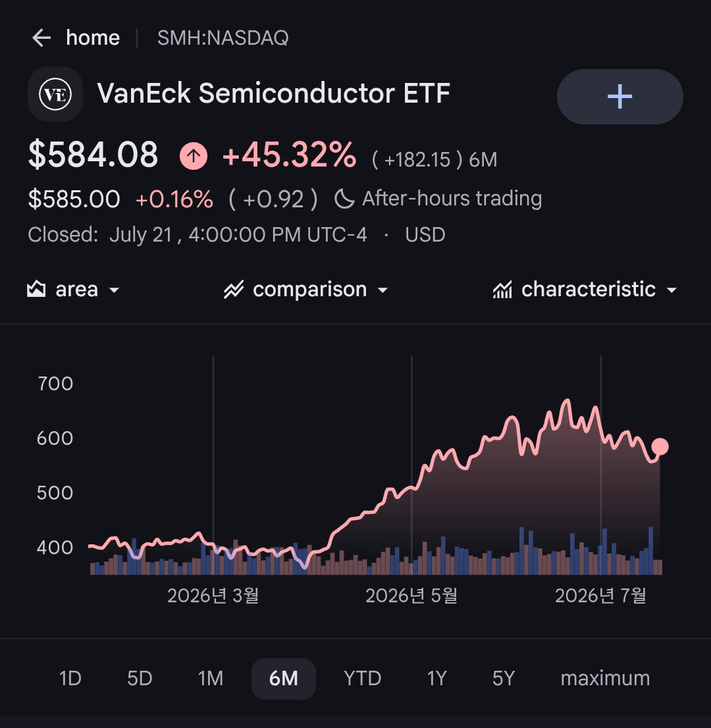The height and width of the screenshot is (728, 711).
Task: Show the maximum time range
Action: 605,679
